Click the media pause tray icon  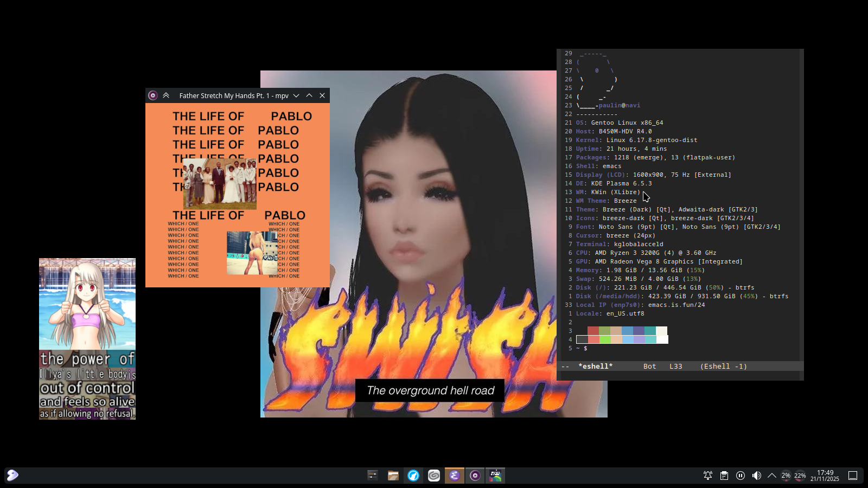coord(741,476)
